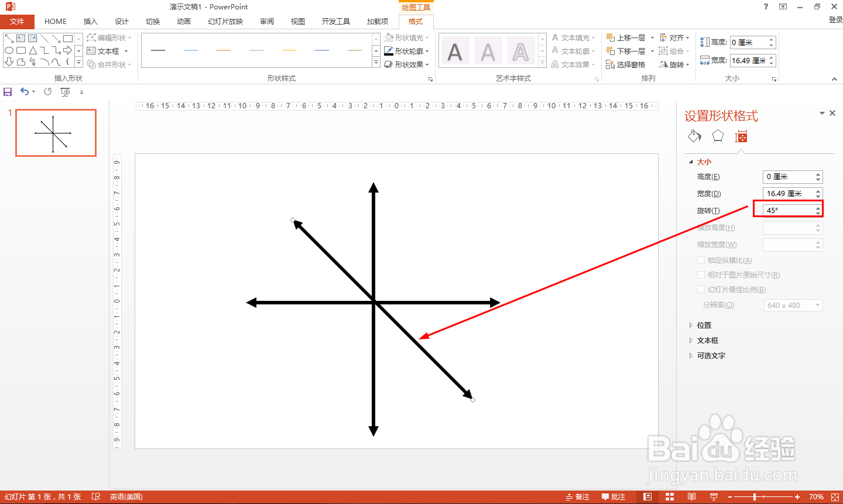
Task: Click 下移一层 send backward button
Action: [x=626, y=51]
